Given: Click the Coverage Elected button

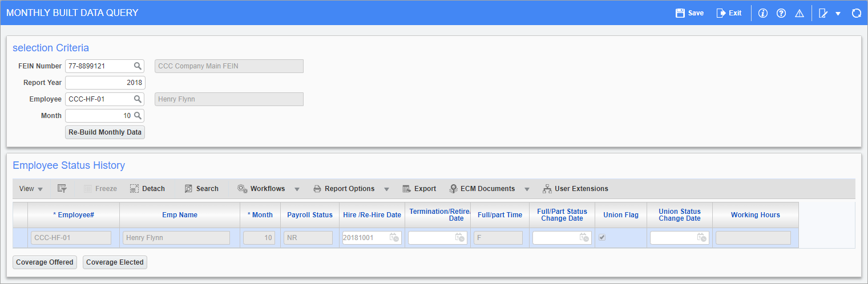Looking at the screenshot, I should (115, 262).
